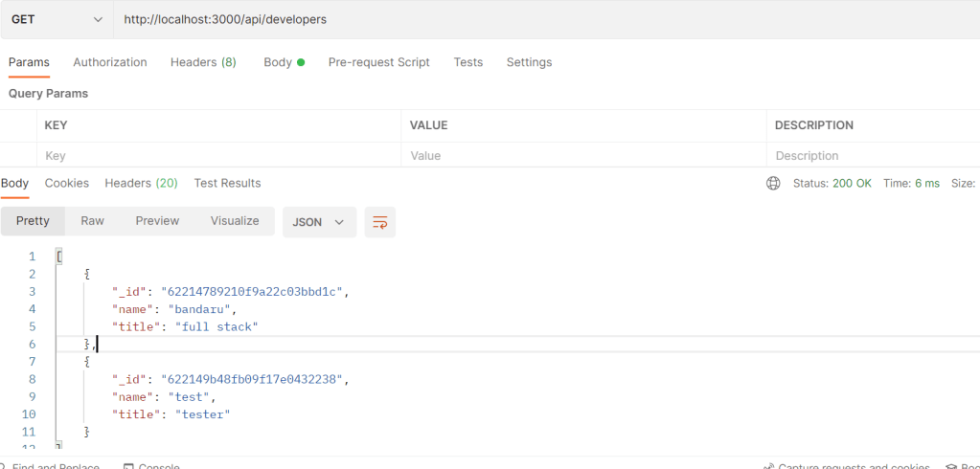This screenshot has height=469, width=980.
Task: Click the Key query param field
Action: 218,155
